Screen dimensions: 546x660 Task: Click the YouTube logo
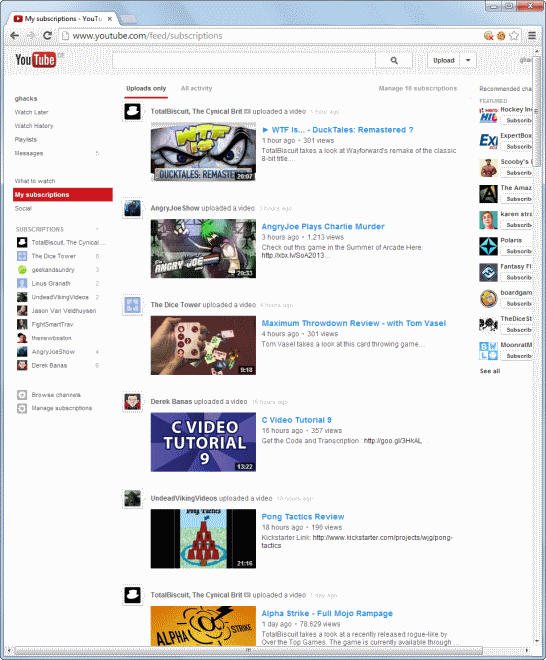coord(35,60)
